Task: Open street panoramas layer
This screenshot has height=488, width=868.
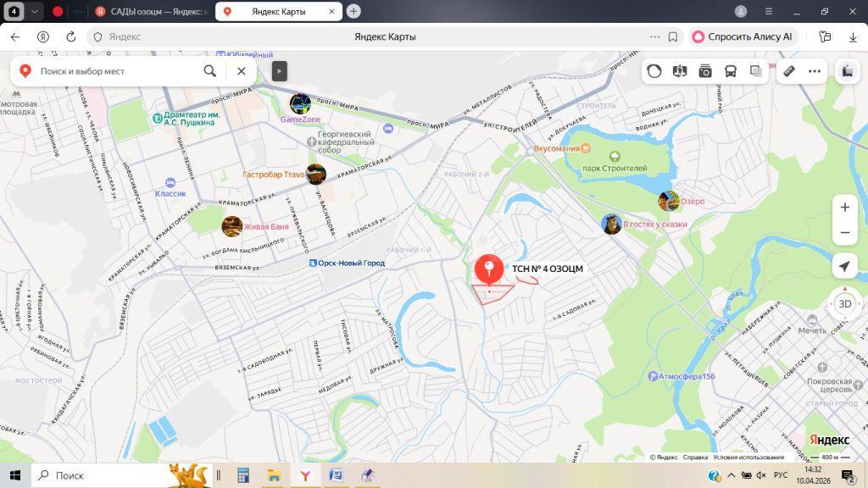Action: point(679,71)
